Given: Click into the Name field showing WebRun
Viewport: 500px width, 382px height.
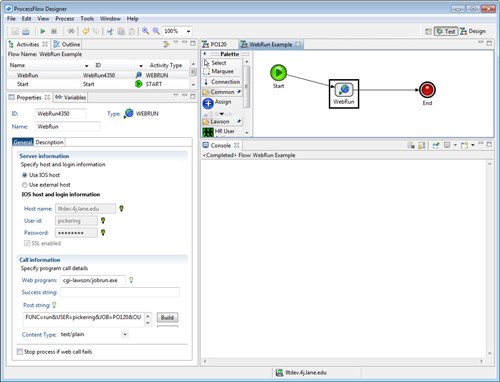Looking at the screenshot, I should click(67, 127).
